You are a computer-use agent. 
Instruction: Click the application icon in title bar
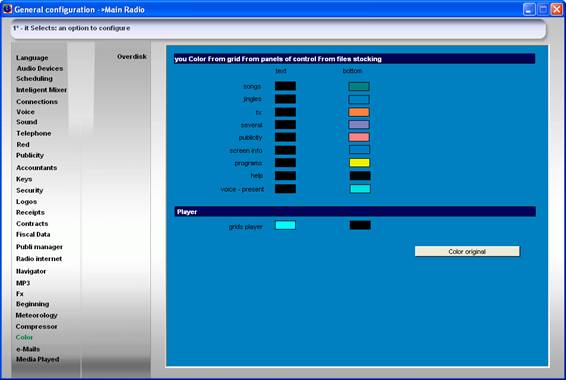pos(7,9)
